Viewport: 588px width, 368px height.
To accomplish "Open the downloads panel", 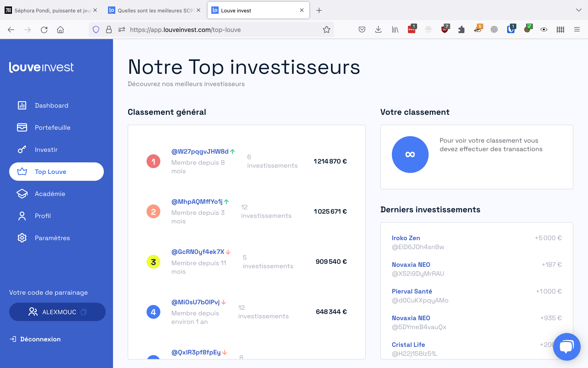I will click(x=378, y=30).
